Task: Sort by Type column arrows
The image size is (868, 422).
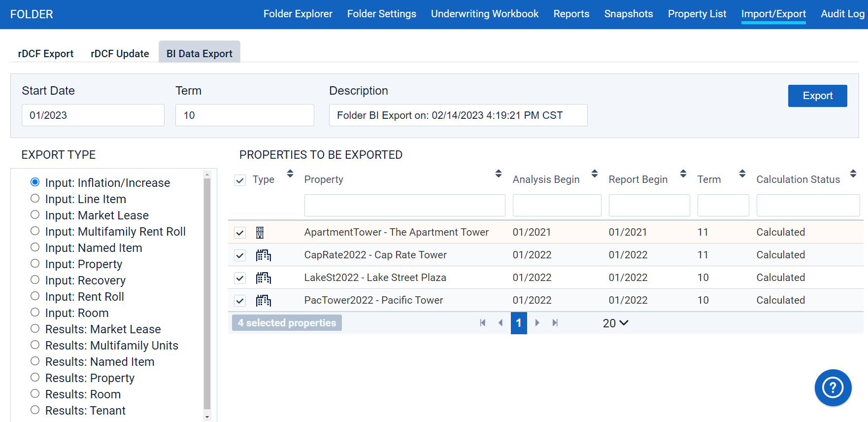Action: click(x=290, y=174)
